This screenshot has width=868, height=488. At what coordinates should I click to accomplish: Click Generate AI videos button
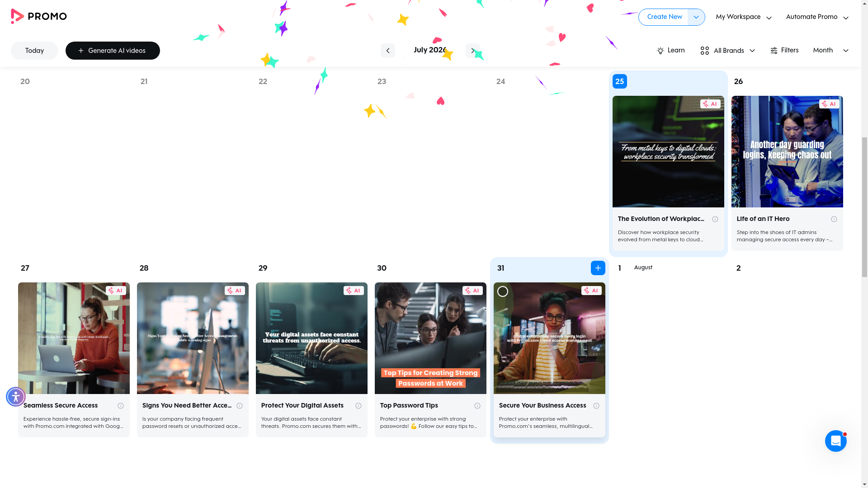pos(113,51)
